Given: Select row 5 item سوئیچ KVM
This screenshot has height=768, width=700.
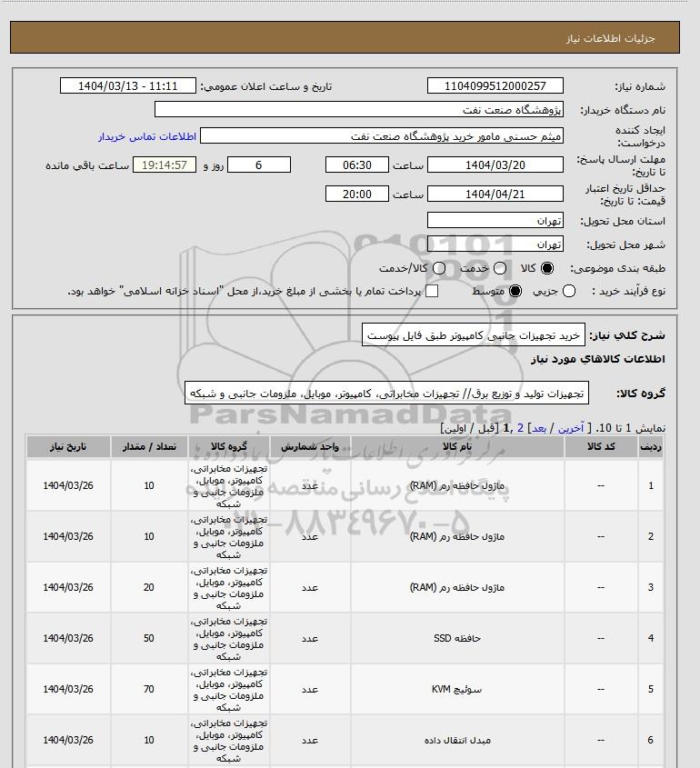Looking at the screenshot, I should (x=457, y=689).
